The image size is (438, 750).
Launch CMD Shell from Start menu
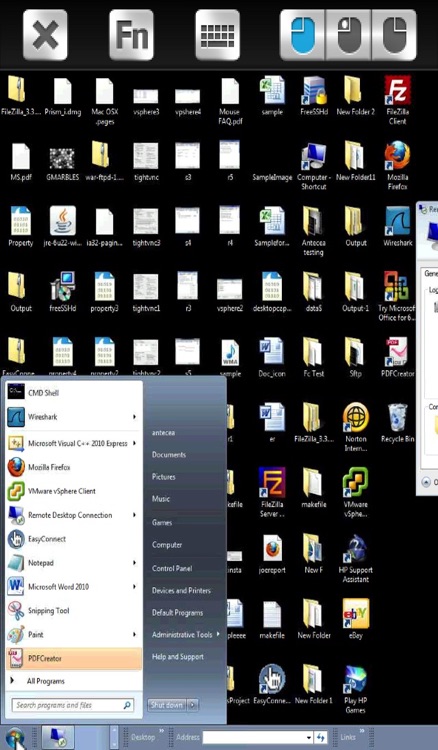coord(74,393)
